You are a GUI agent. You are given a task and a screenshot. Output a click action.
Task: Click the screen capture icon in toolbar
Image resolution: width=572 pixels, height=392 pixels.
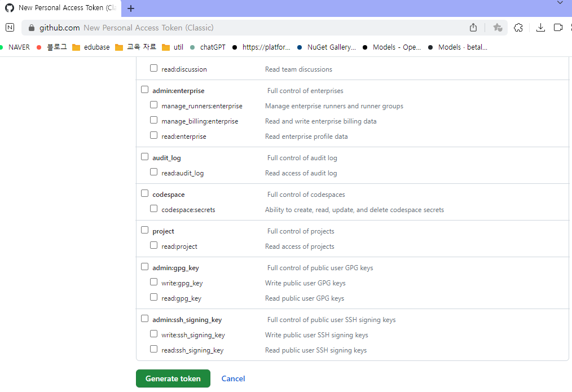[x=558, y=27]
